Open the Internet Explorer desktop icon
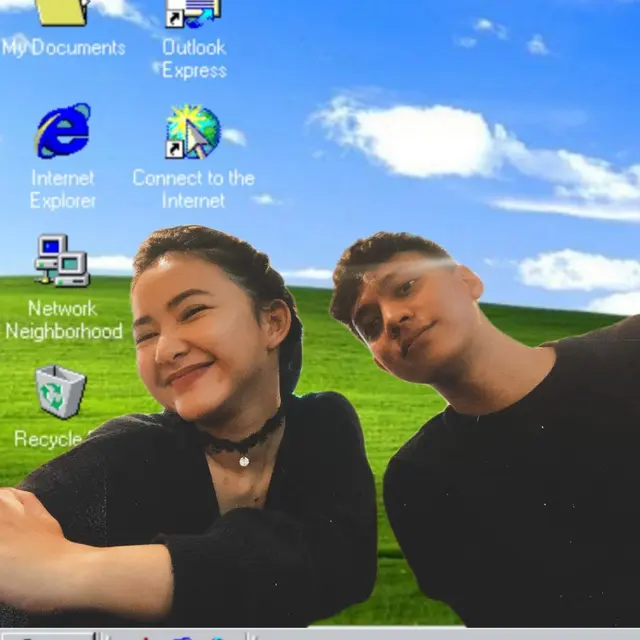The image size is (640, 640). [64, 131]
